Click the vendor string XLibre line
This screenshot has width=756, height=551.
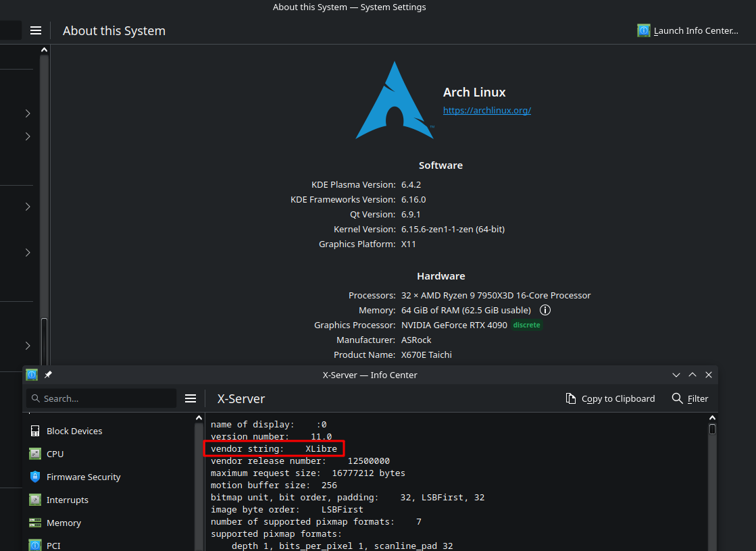coord(274,449)
